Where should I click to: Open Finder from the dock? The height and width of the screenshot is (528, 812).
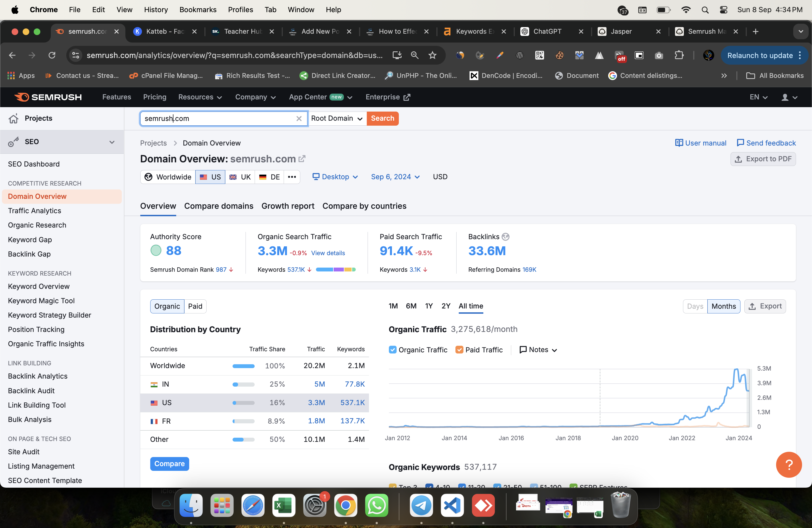tap(191, 505)
